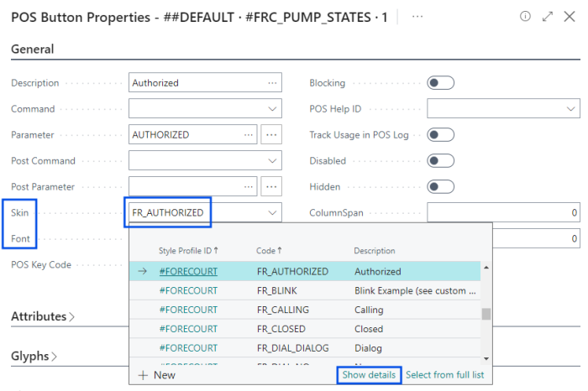Viewport: 588px width, 391px height.
Task: Open the POS Help ID dropdown
Action: click(x=571, y=109)
